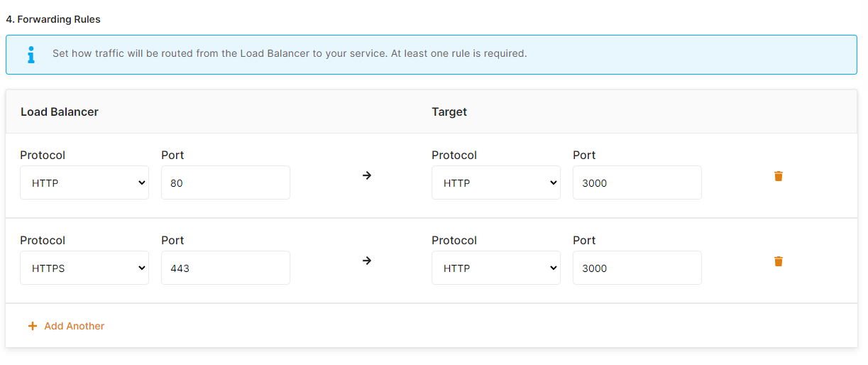The width and height of the screenshot is (868, 365).
Task: Click the Port label above the 443 field
Action: coord(172,240)
